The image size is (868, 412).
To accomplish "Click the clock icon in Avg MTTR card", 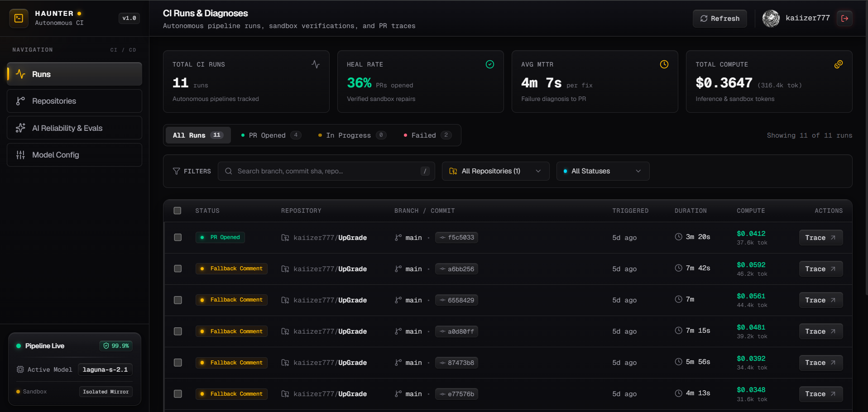I will point(664,64).
